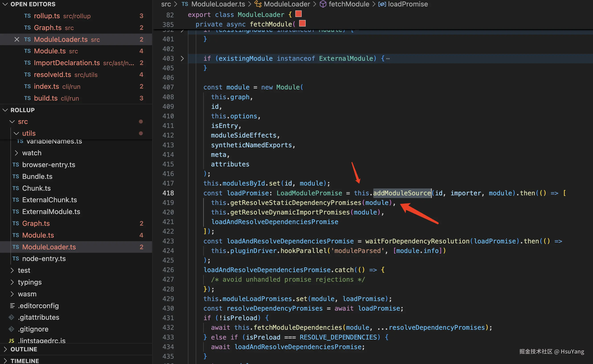
Task: Click the TS icon beside rollup.ts
Action: [x=27, y=16]
